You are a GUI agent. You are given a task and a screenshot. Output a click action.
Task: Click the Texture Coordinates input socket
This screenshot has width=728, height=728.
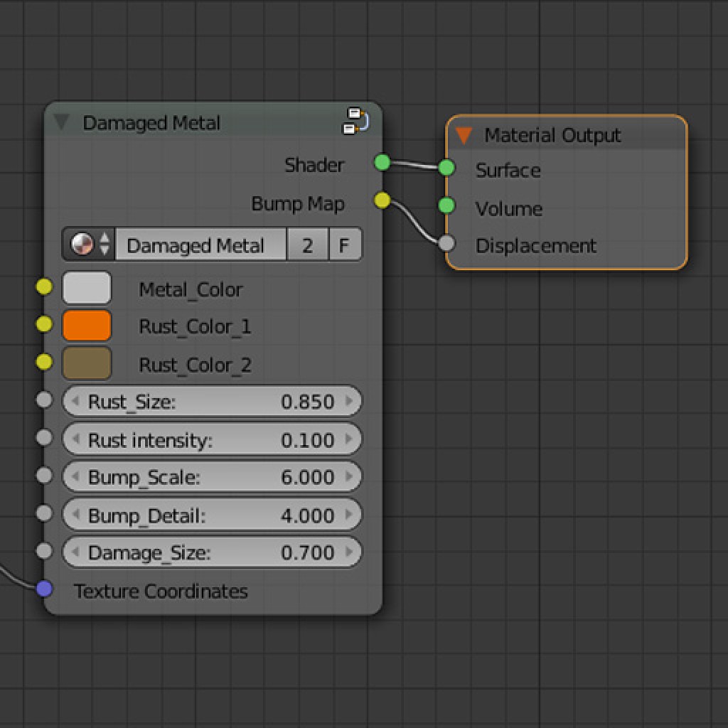coord(44,587)
